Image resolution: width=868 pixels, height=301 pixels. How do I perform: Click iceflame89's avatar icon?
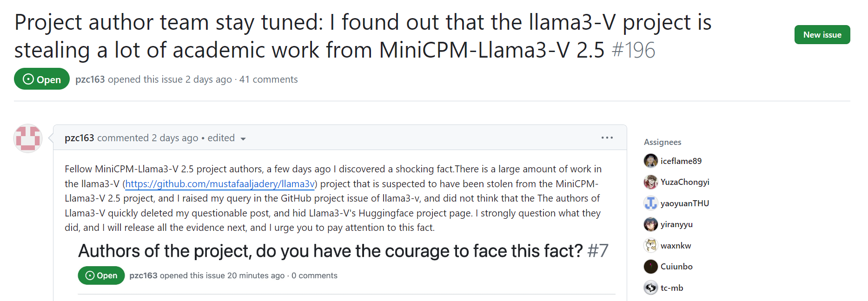[650, 161]
